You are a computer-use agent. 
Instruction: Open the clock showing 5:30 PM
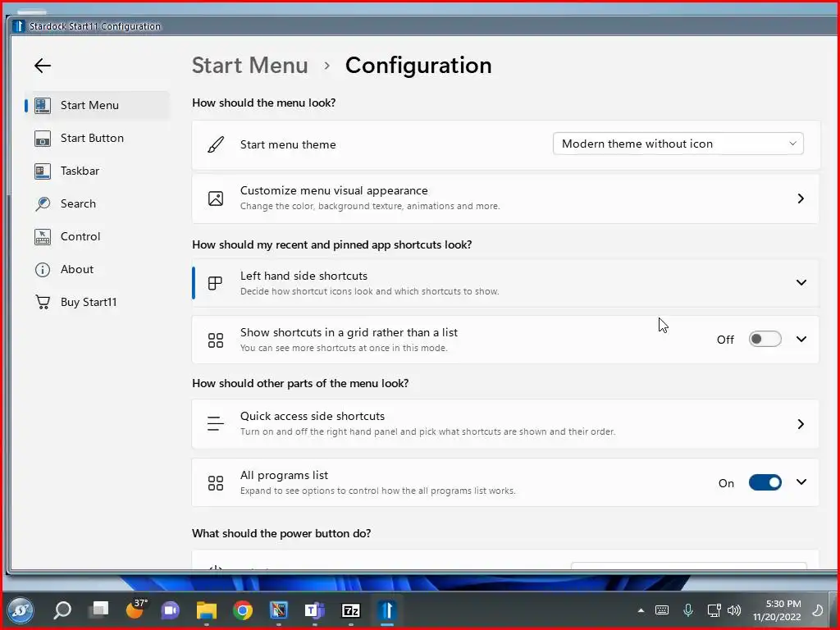point(777,610)
